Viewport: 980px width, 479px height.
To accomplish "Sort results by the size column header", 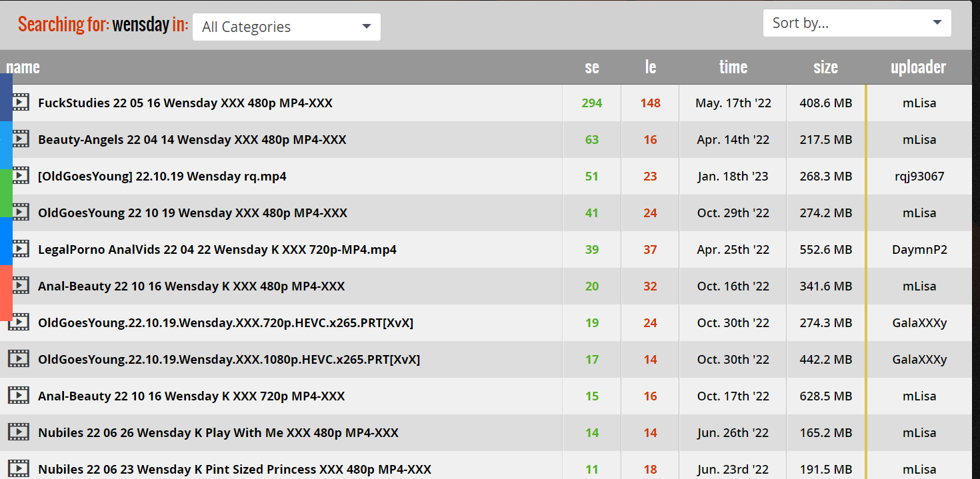I will click(825, 67).
